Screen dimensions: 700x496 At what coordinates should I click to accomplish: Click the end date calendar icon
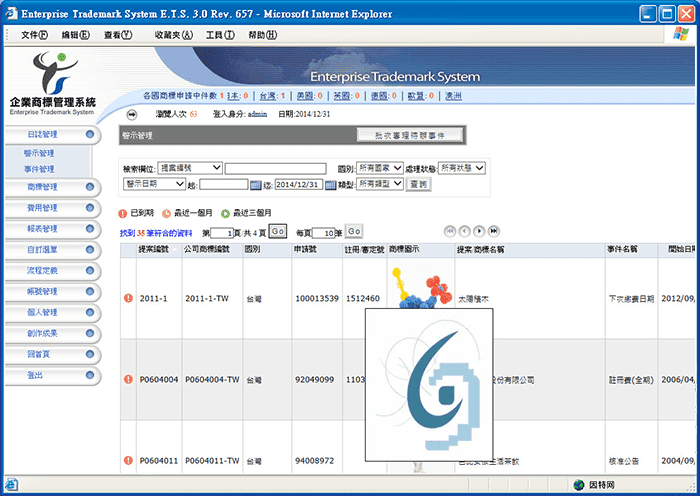pos(331,184)
